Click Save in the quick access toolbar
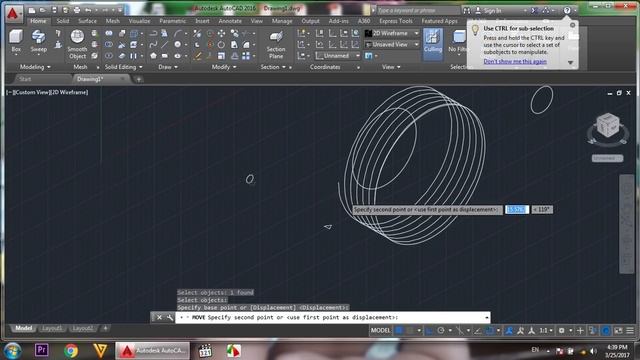640x360 pixels. pos(54,10)
